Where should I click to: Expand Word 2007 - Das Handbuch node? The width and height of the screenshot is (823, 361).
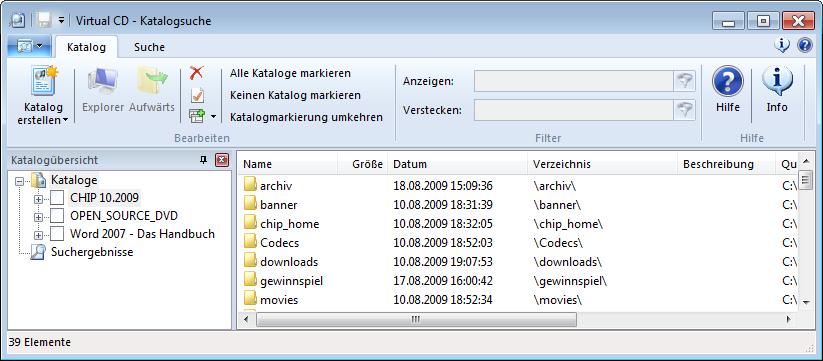[x=38, y=235]
